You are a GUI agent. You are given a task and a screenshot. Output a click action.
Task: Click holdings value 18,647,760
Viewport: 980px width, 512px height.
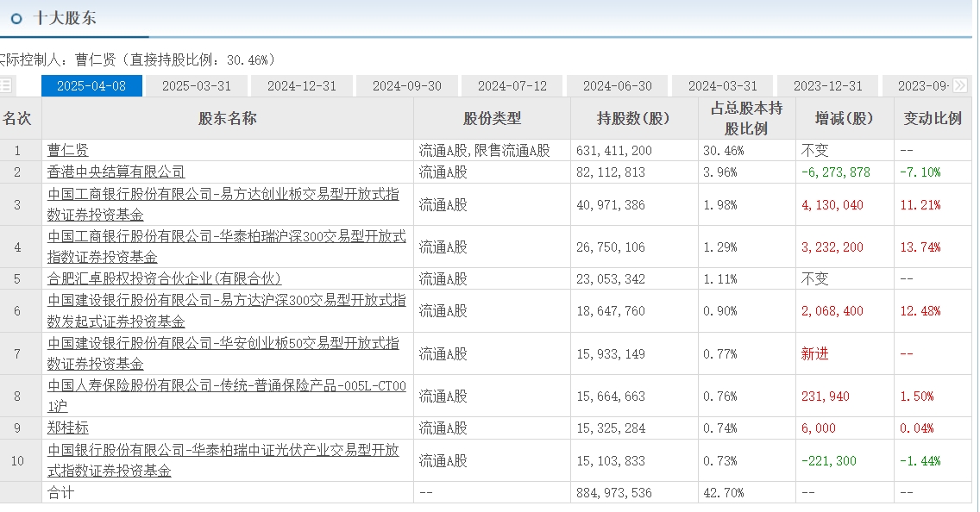(x=611, y=311)
